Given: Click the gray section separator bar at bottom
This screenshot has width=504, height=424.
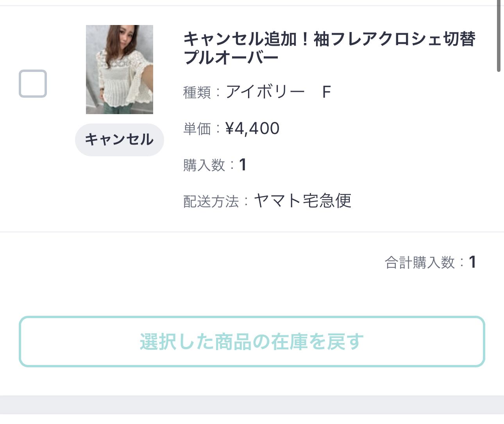Looking at the screenshot, I should (252, 405).
